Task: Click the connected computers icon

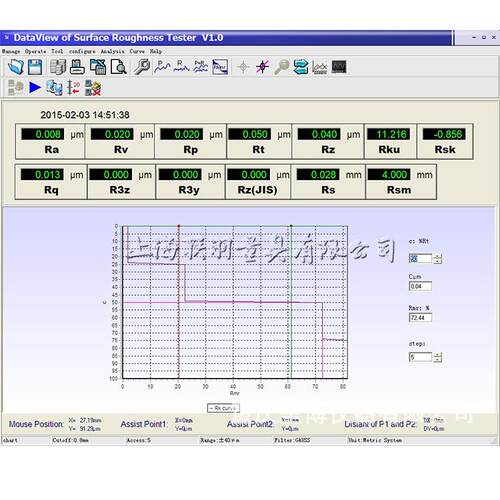Action: [54, 88]
